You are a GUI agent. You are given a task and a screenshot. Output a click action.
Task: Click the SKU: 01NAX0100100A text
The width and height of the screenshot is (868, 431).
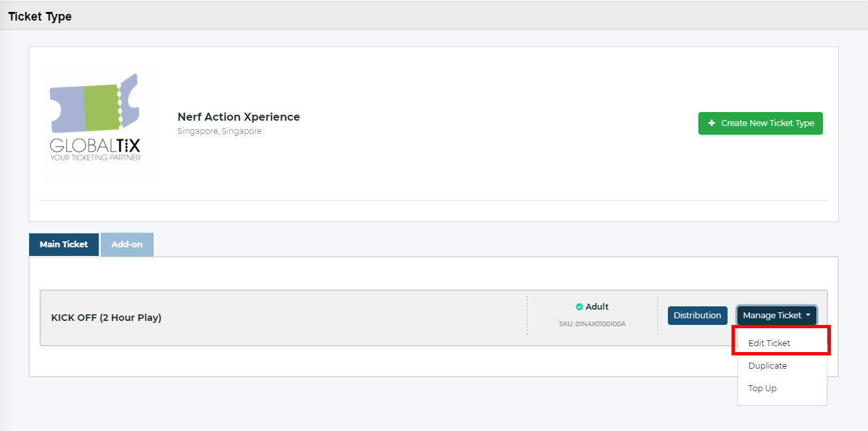tap(592, 324)
